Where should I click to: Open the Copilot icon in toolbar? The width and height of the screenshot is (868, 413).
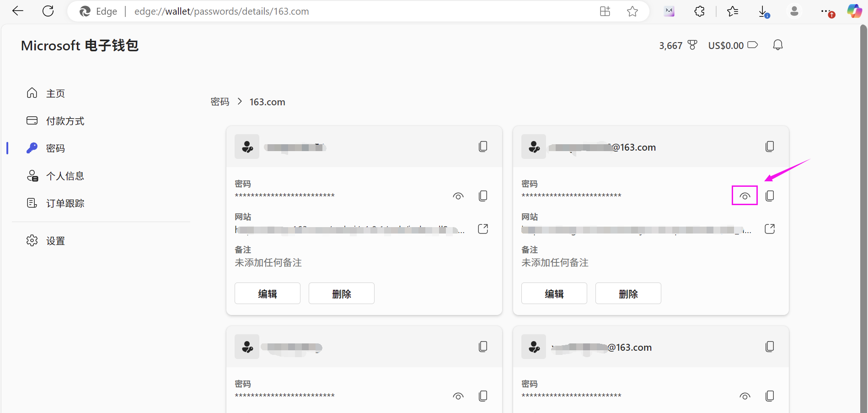[x=854, y=11]
